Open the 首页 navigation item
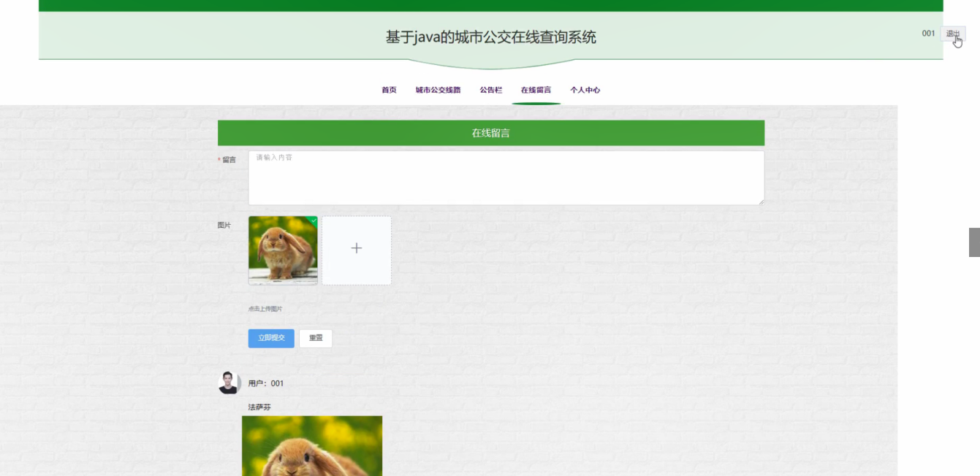This screenshot has height=476, width=980. (389, 90)
